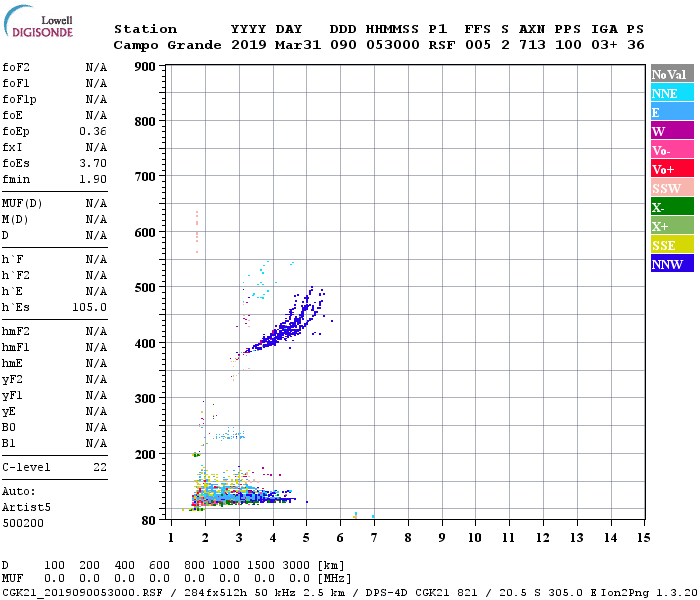This screenshot has width=700, height=600.
Task: Click the year value 2019
Action: [x=249, y=45]
